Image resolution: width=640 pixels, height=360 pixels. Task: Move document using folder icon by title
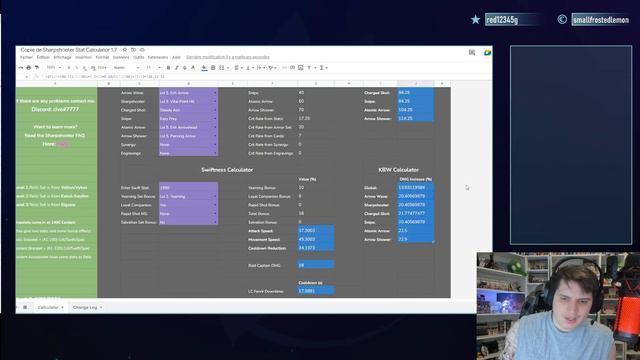click(x=133, y=50)
